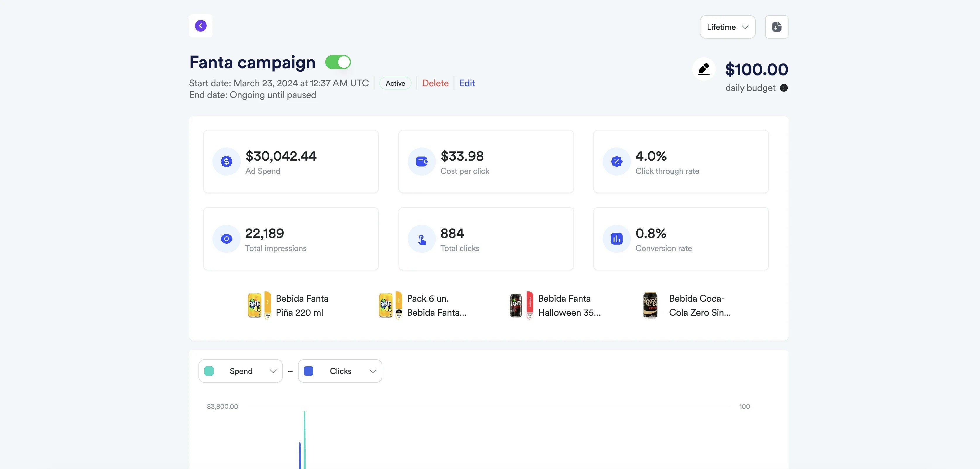Click the Active status badge

395,83
